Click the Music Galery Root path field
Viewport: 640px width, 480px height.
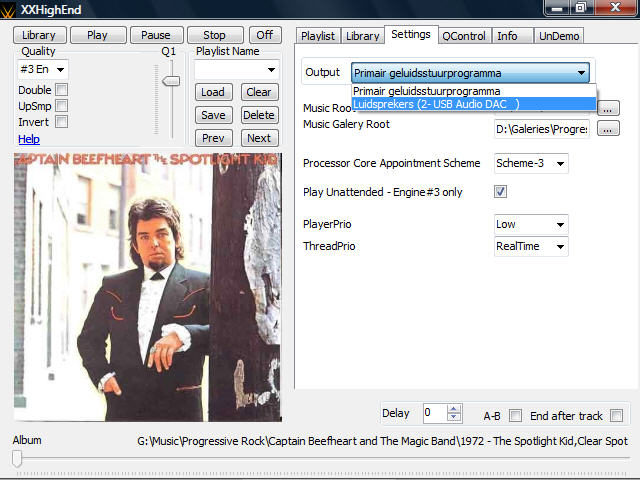click(542, 129)
